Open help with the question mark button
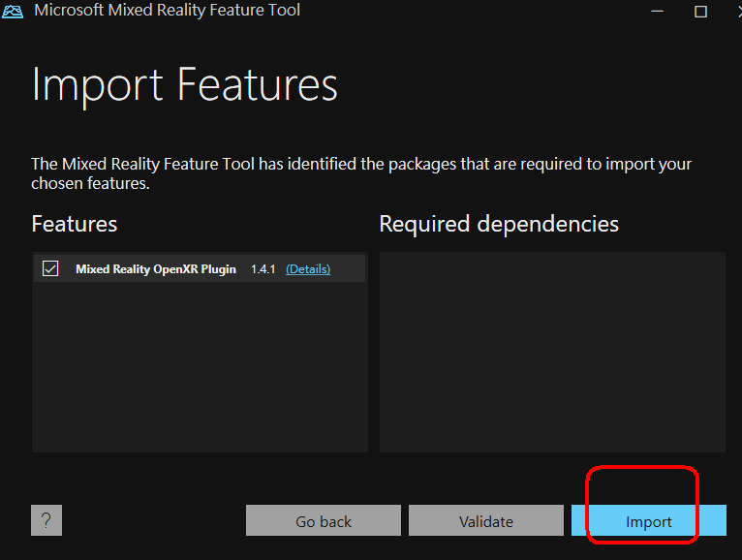The image size is (742, 560). 46,520
